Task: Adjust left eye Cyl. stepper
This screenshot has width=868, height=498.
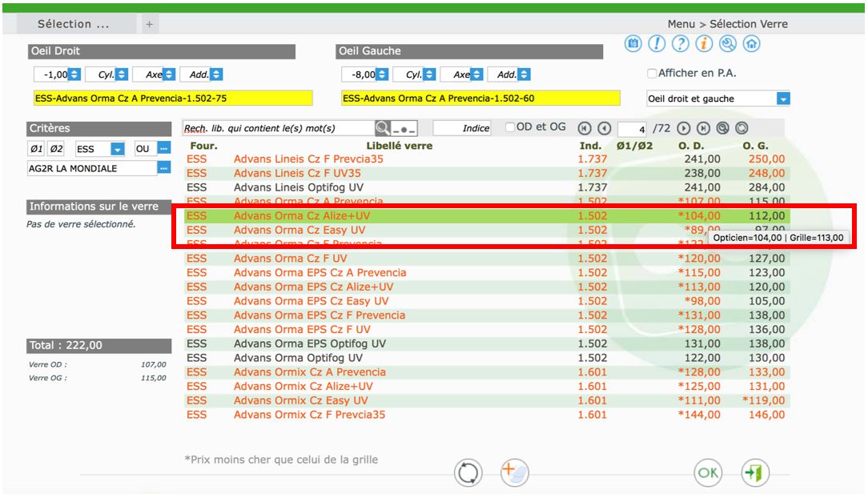Action: (x=429, y=74)
